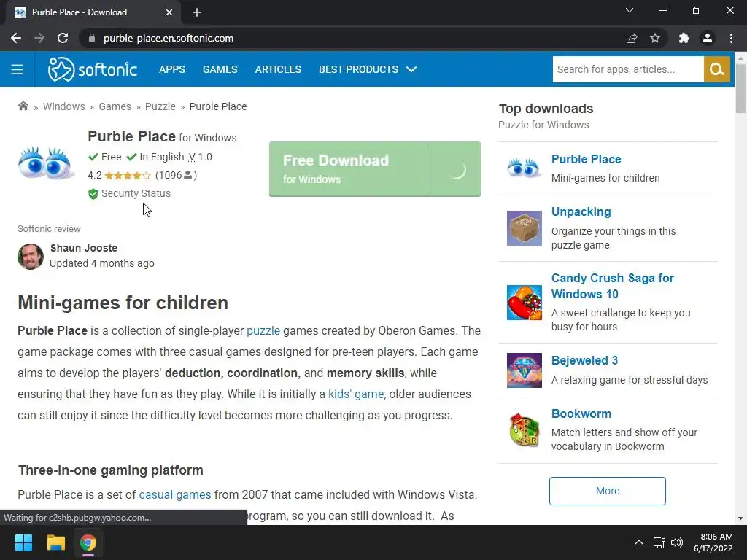
Task: Click the Candy Crush Saga icon
Action: point(524,303)
